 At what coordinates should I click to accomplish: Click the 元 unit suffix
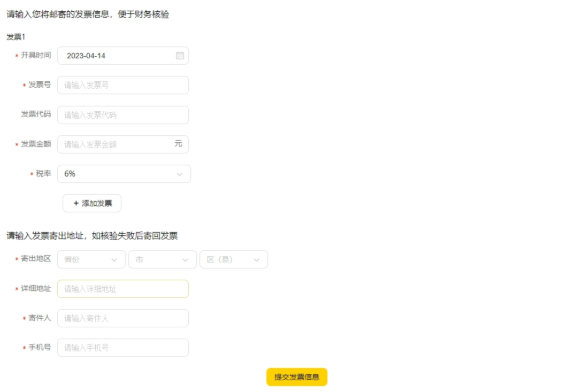pos(178,144)
